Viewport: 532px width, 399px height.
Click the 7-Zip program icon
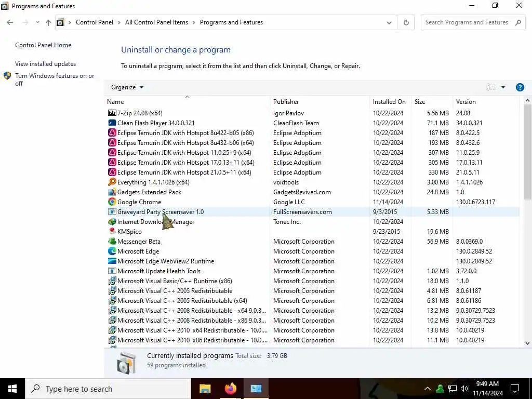112,113
